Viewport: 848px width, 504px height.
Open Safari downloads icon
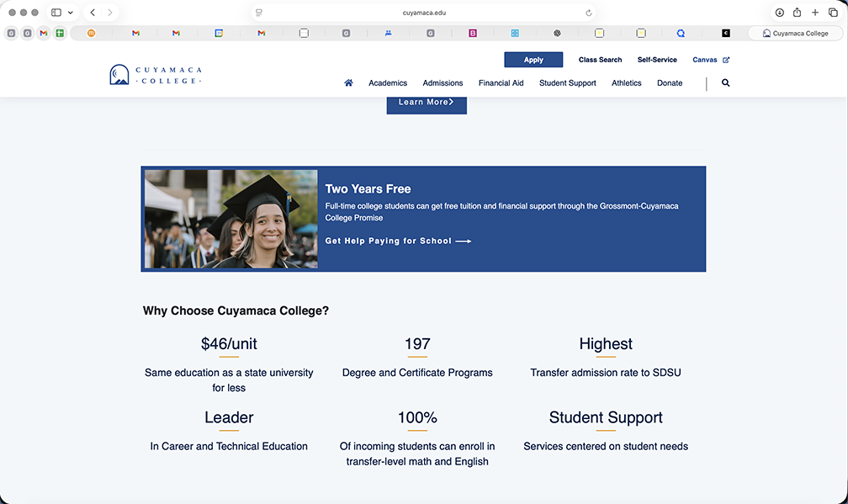[x=779, y=13]
